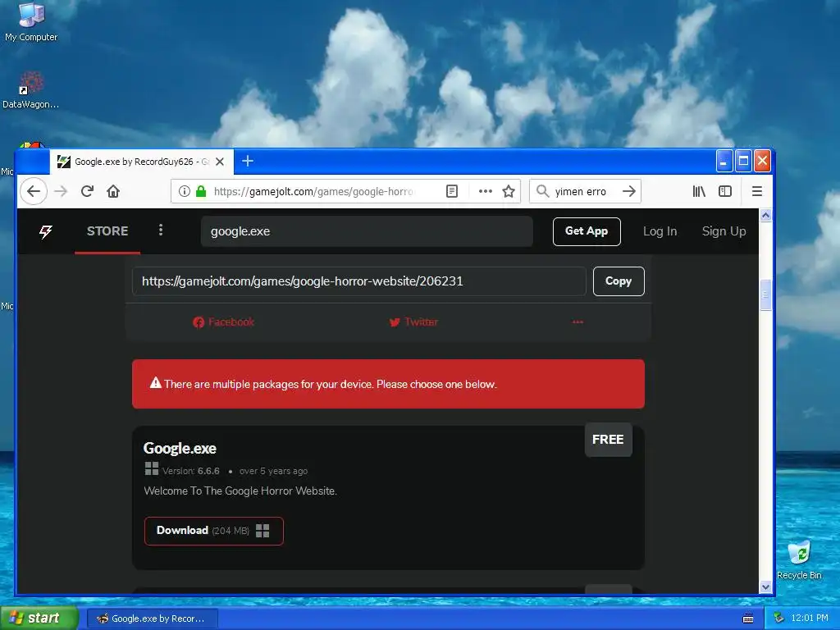Open the Recycle Bin desktop icon
Image resolution: width=840 pixels, height=630 pixels.
coord(799,560)
